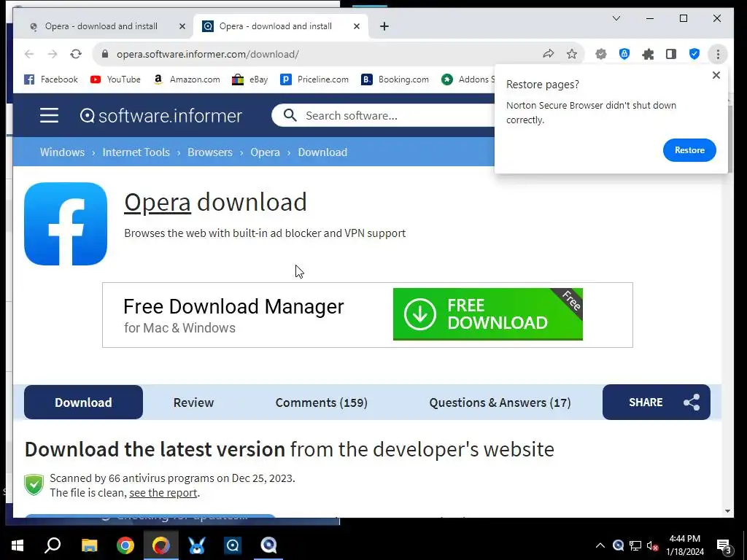Click the muted volume tray icon
Viewport: 747px width, 560px height.
(x=653, y=545)
